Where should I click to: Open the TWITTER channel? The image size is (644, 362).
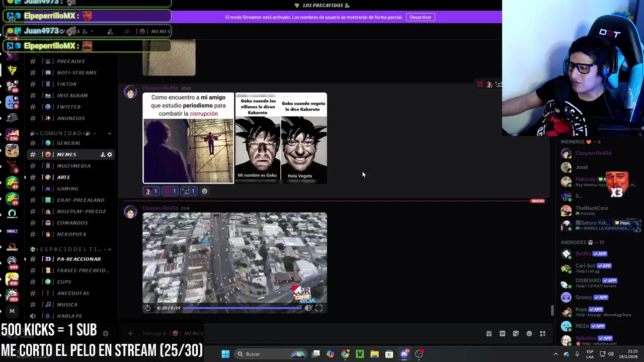pyautogui.click(x=70, y=107)
